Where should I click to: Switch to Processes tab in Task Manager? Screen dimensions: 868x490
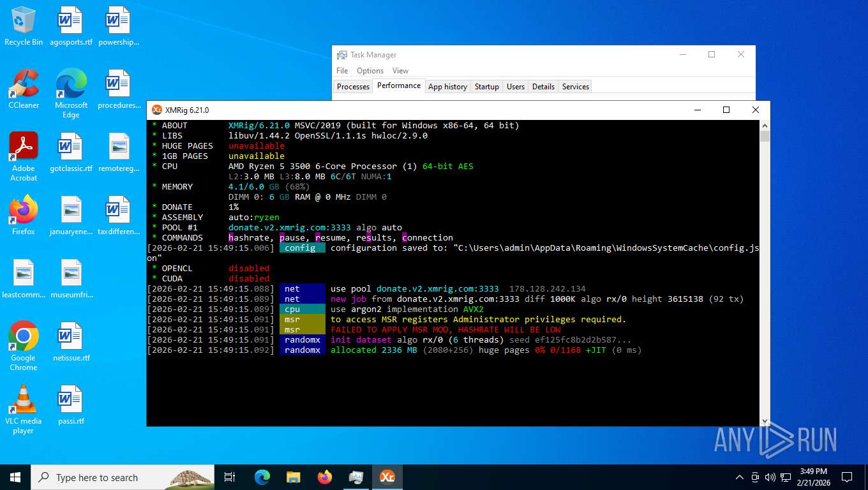click(x=353, y=87)
